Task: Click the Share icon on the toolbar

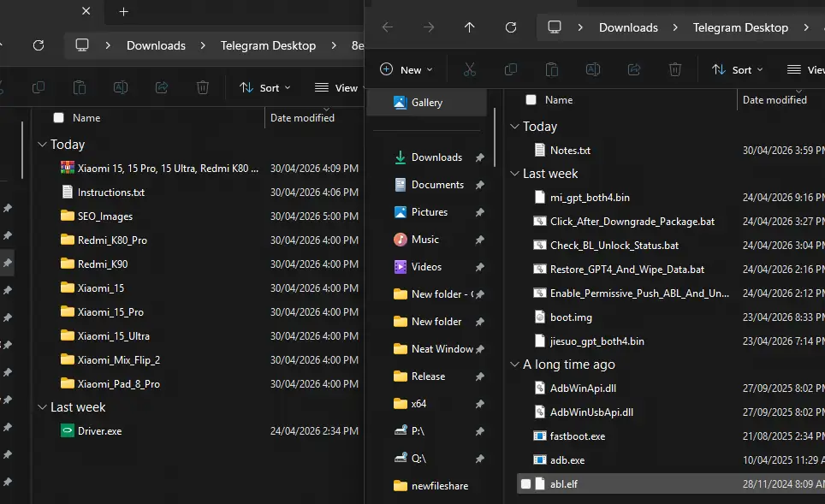Action: coord(634,69)
